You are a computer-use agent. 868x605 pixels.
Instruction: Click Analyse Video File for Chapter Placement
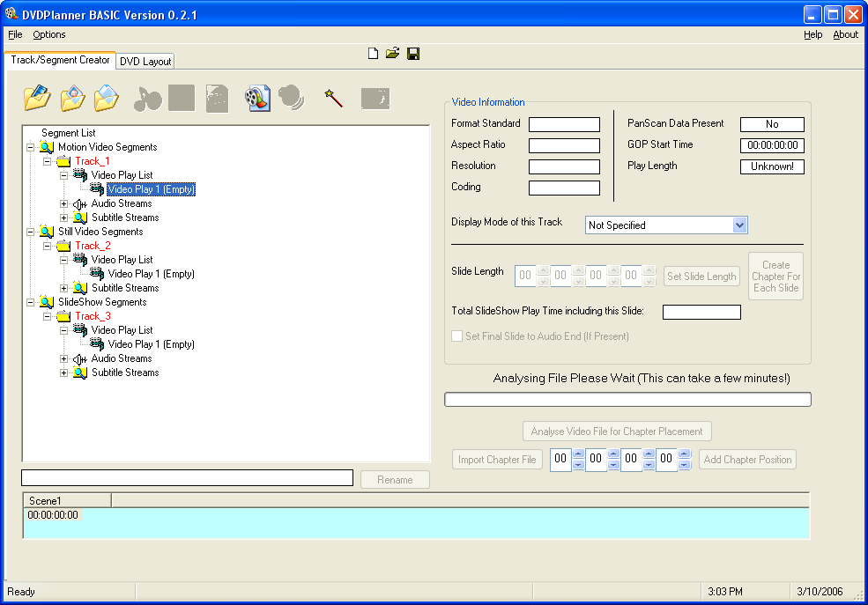tap(617, 432)
